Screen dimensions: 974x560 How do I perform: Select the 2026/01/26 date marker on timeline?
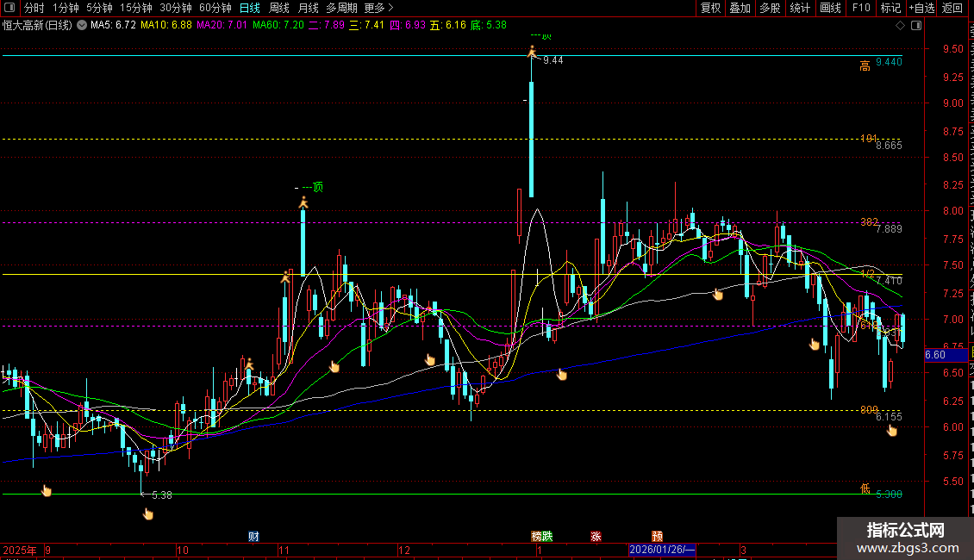click(x=661, y=550)
